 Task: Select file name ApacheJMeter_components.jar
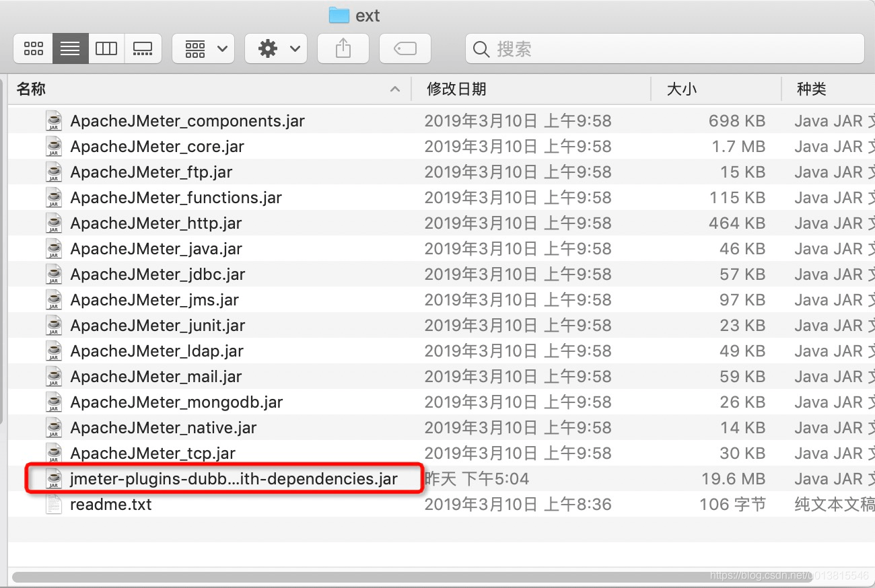coord(187,121)
